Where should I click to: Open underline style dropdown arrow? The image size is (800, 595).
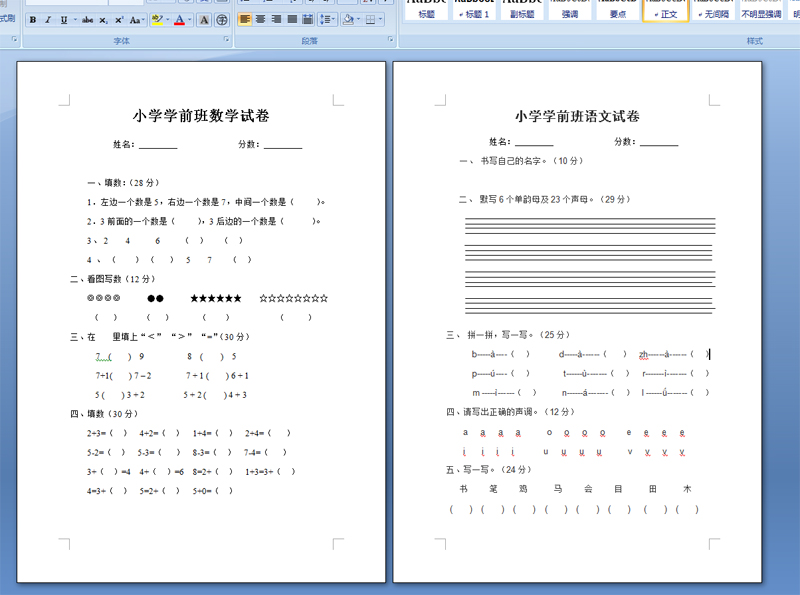[x=74, y=20]
